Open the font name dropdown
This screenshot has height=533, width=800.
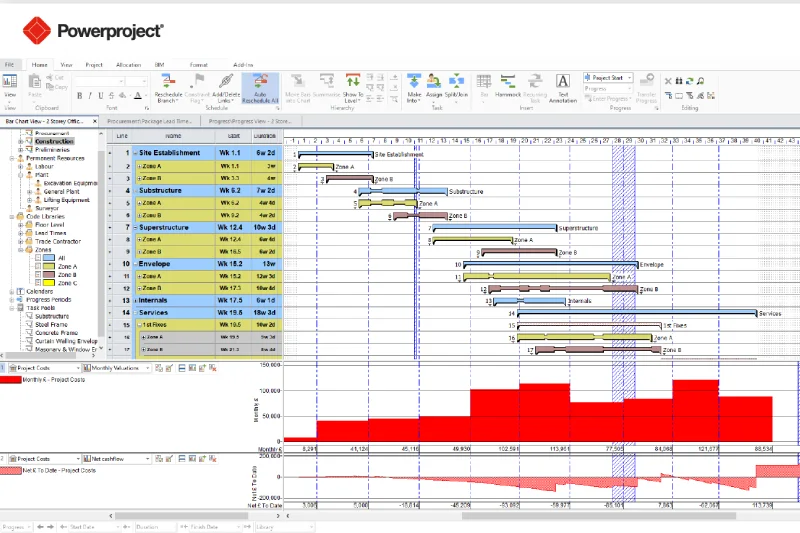[x=121, y=81]
